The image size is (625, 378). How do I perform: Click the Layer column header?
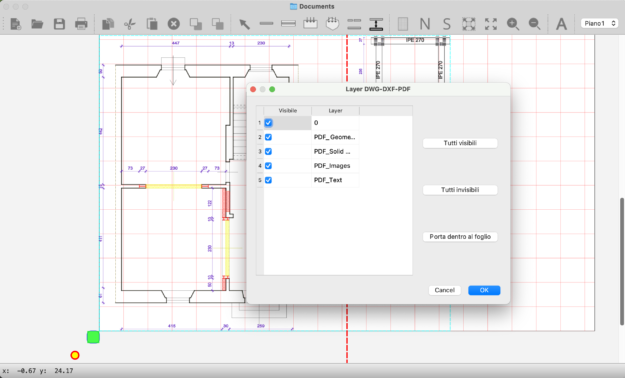pos(335,110)
